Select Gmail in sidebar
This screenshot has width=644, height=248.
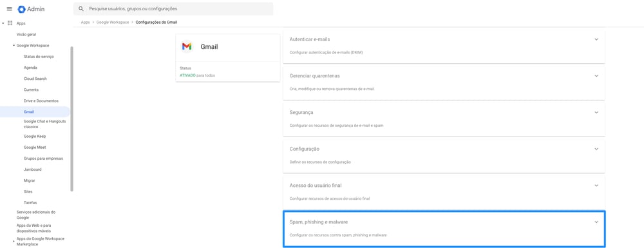click(x=35, y=112)
